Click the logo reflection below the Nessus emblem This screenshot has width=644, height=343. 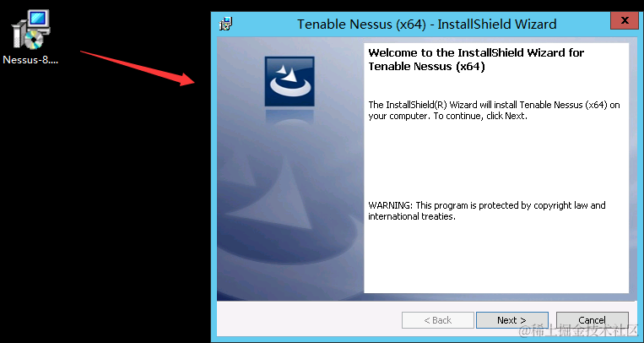[290, 117]
